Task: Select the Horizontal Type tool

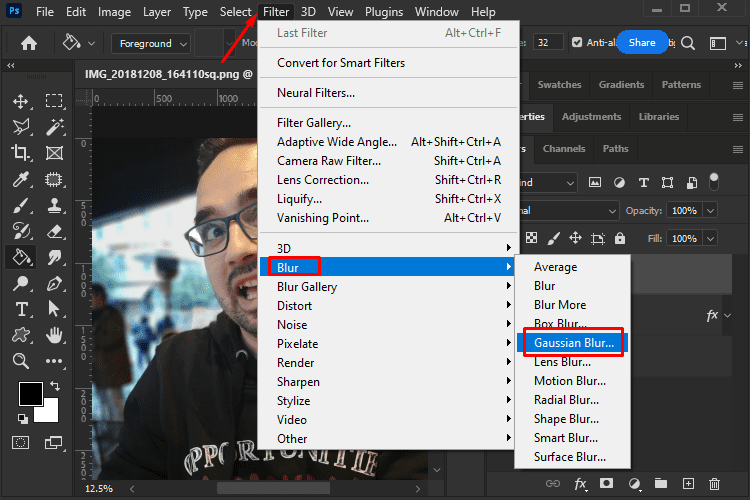Action: pyautogui.click(x=21, y=309)
